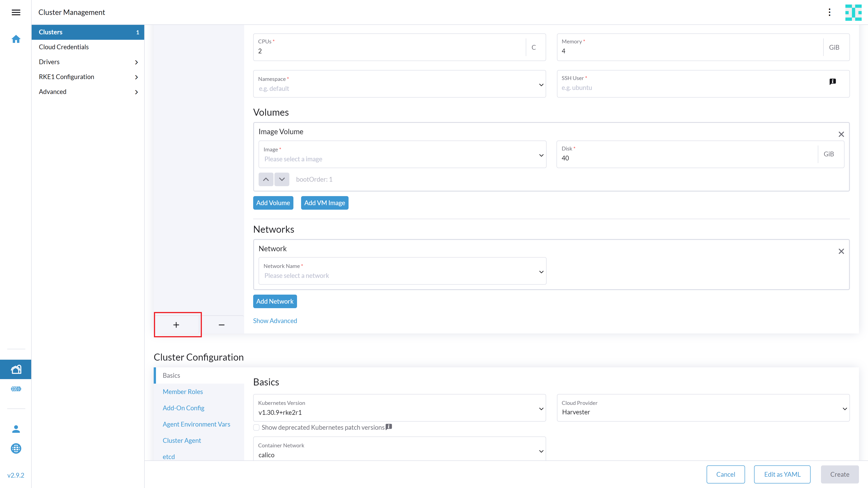Click the Show Advanced link
Image resolution: width=868 pixels, height=488 pixels.
click(275, 321)
